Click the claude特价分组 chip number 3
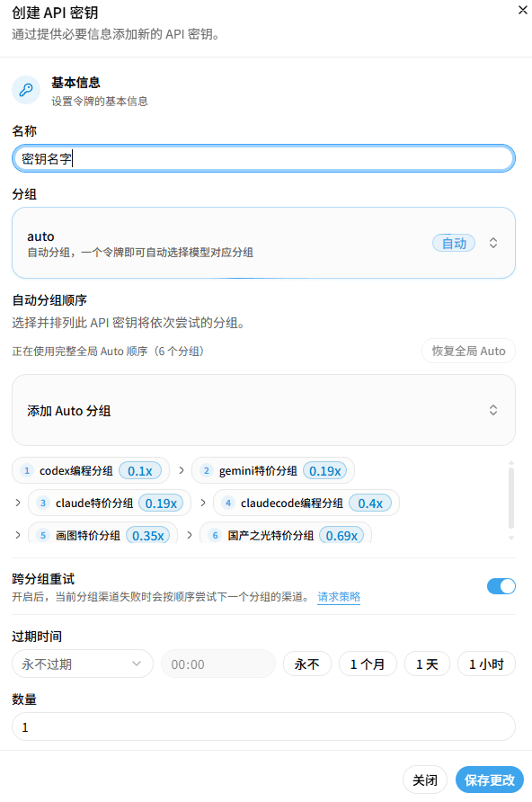The width and height of the screenshot is (532, 802). pos(43,503)
